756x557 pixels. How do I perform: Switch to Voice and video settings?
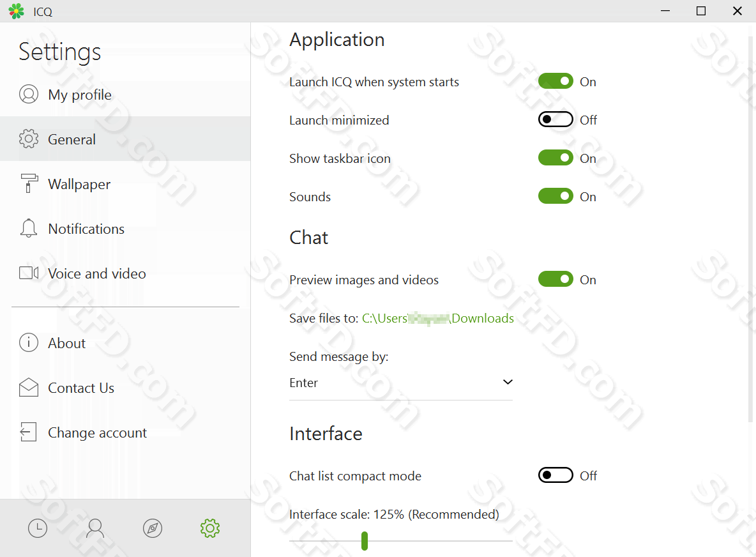[125, 273]
